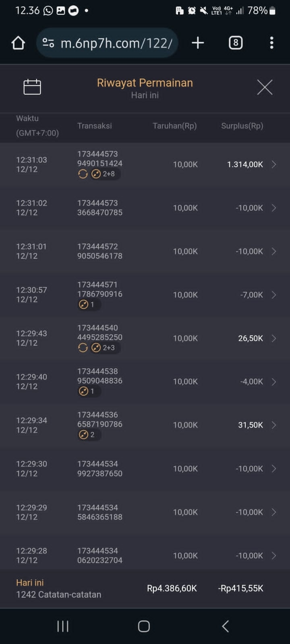Show open tabs switcher
Image resolution: width=290 pixels, height=644 pixels.
tap(236, 43)
